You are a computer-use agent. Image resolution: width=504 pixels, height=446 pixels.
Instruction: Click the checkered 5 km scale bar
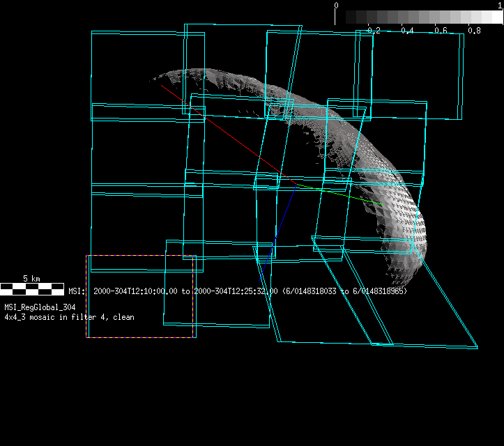pos(31,289)
